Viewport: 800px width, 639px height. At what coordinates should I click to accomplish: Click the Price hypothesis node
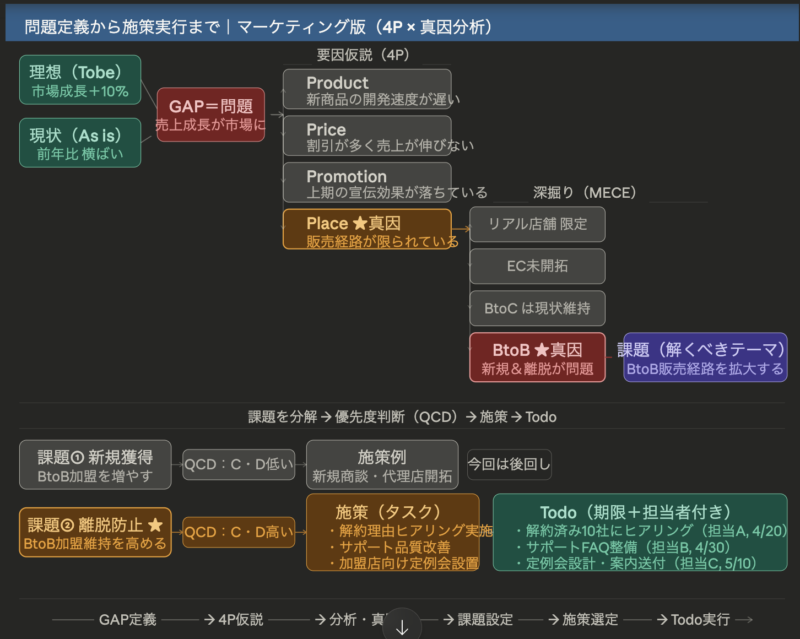click(x=366, y=136)
